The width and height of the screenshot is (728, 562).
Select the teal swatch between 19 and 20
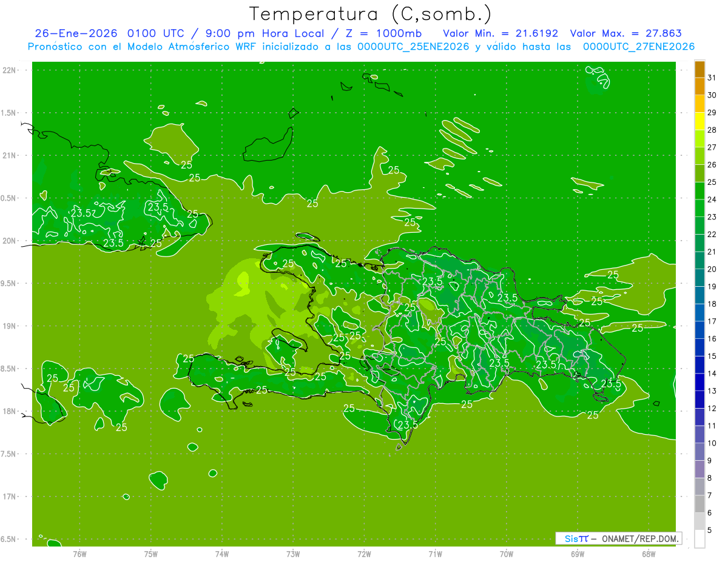click(699, 278)
